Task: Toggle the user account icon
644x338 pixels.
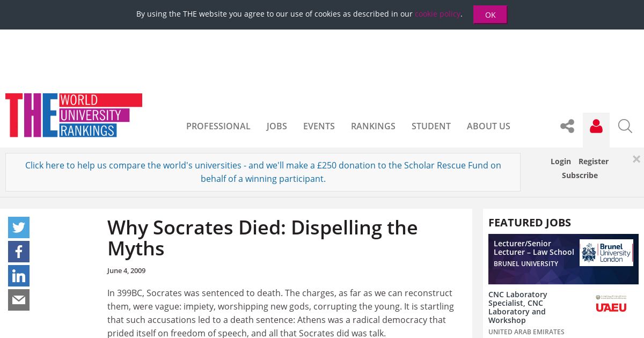Action: pyautogui.click(x=596, y=127)
